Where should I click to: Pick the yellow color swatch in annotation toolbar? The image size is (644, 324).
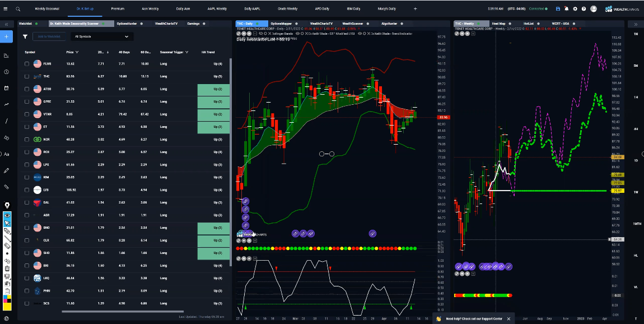[7, 306]
